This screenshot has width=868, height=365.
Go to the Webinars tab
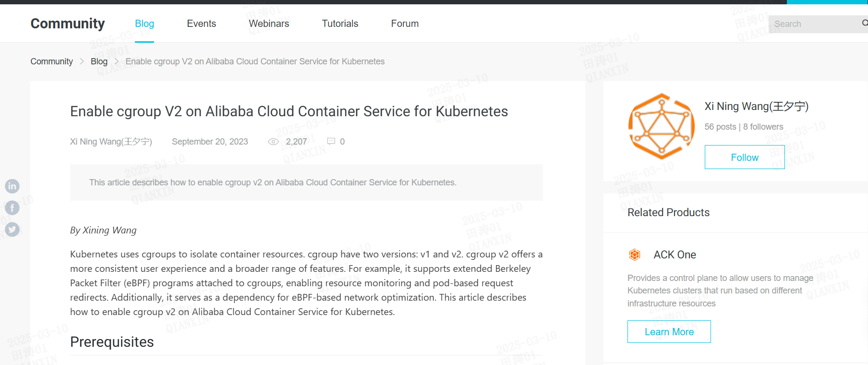(x=269, y=24)
